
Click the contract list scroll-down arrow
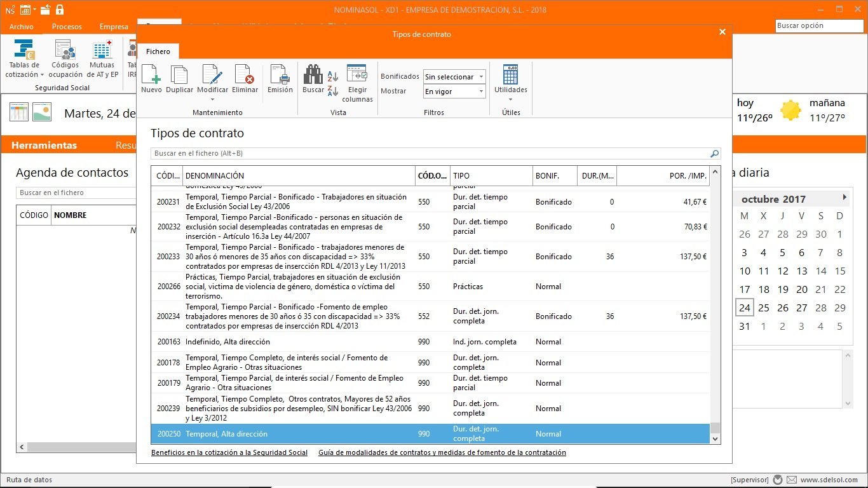715,438
